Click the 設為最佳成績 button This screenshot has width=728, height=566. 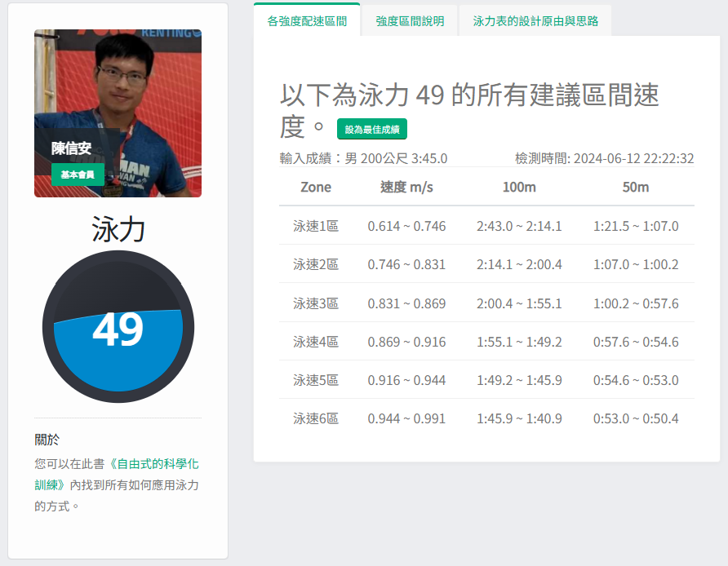(x=372, y=129)
